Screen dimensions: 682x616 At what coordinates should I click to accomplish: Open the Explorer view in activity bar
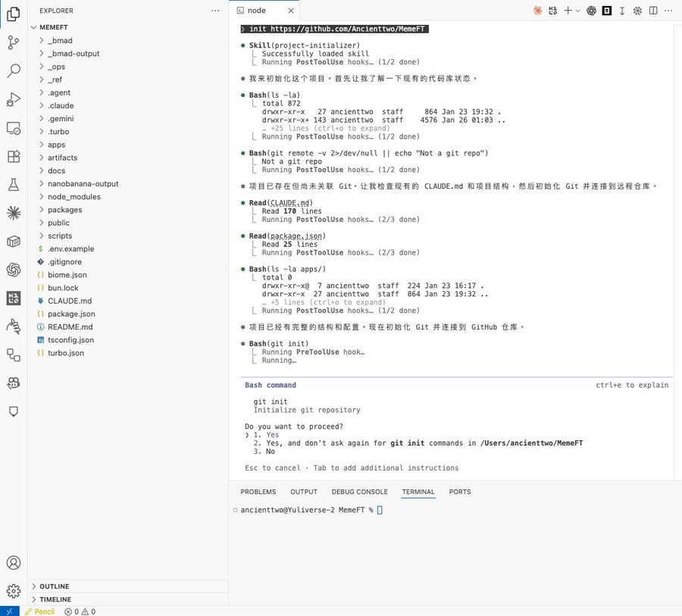click(x=14, y=14)
